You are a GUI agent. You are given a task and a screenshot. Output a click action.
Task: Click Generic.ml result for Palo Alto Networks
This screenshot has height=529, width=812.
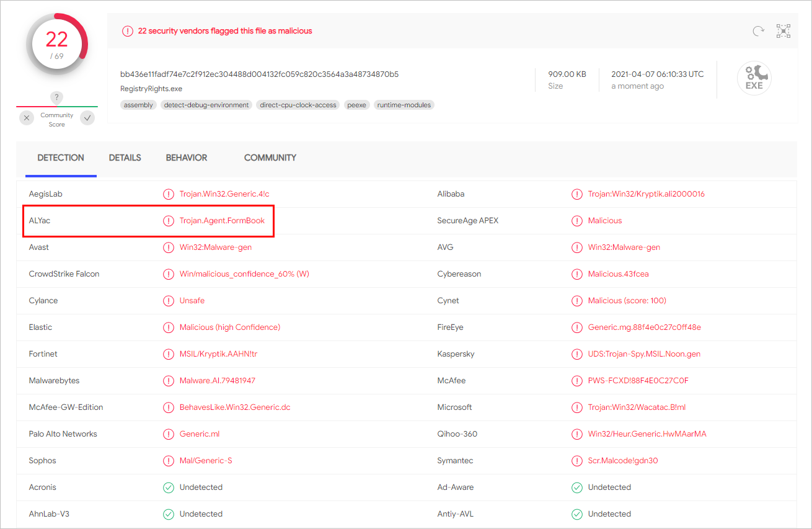(200, 434)
